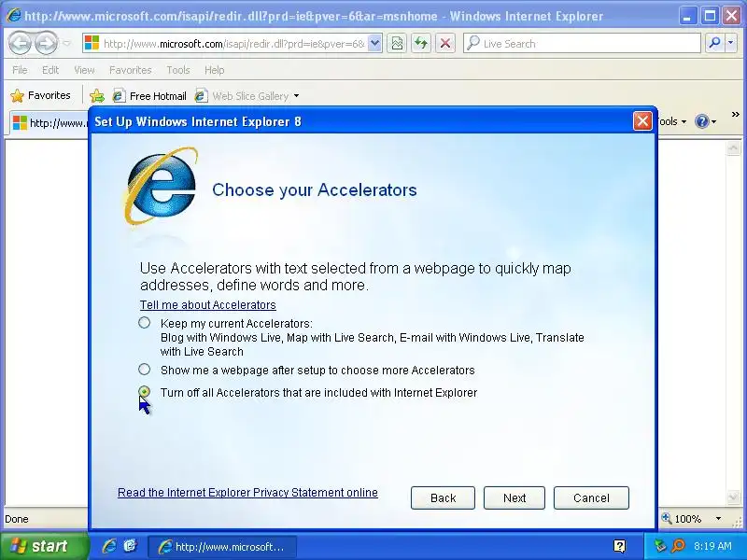Click the address bar URL field
This screenshot has height=560, width=747.
click(x=233, y=44)
